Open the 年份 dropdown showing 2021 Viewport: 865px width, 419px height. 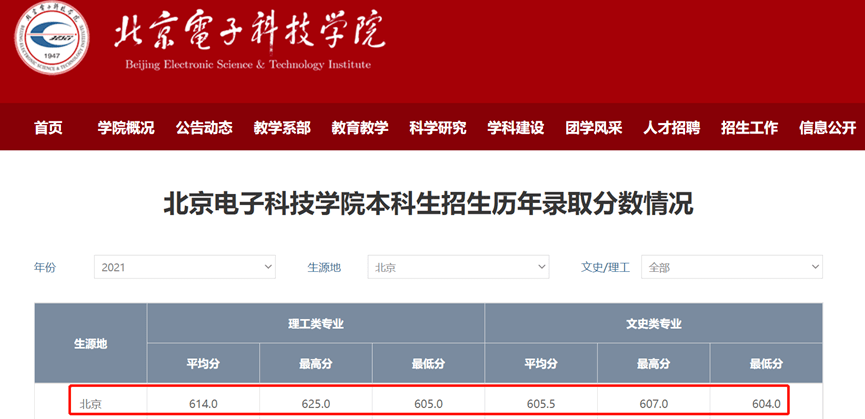(185, 267)
